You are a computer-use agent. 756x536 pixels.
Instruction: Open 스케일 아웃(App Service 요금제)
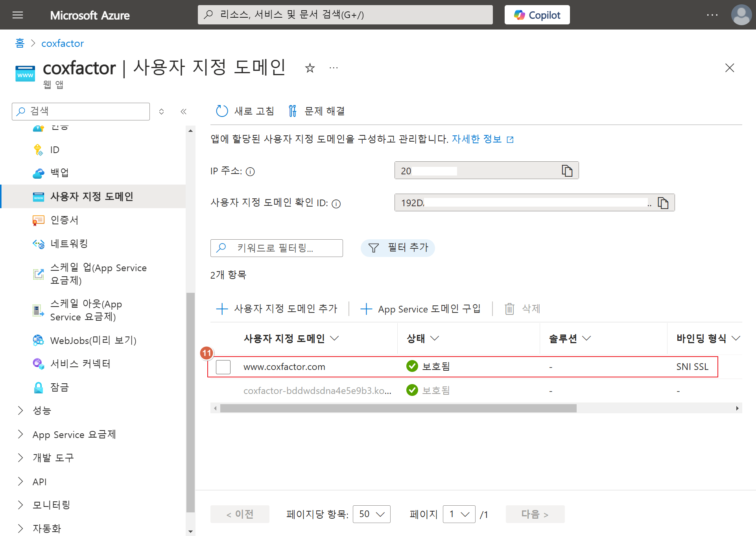pos(93,310)
